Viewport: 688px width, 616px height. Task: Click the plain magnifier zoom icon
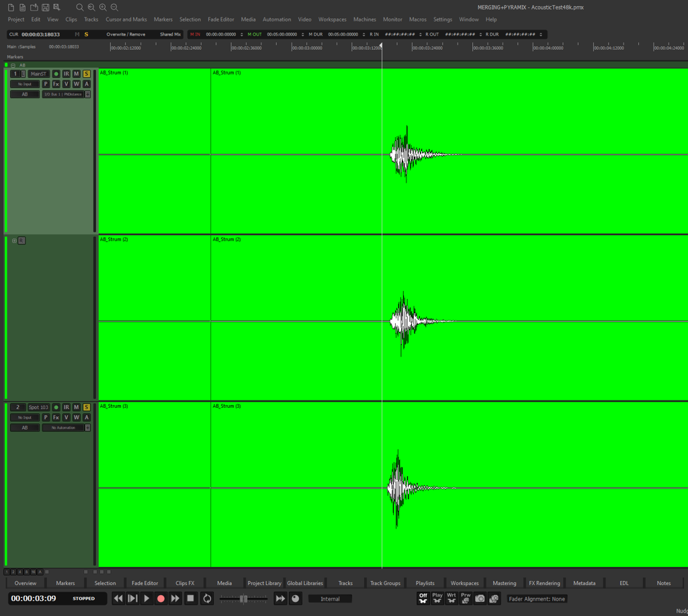tap(79, 7)
